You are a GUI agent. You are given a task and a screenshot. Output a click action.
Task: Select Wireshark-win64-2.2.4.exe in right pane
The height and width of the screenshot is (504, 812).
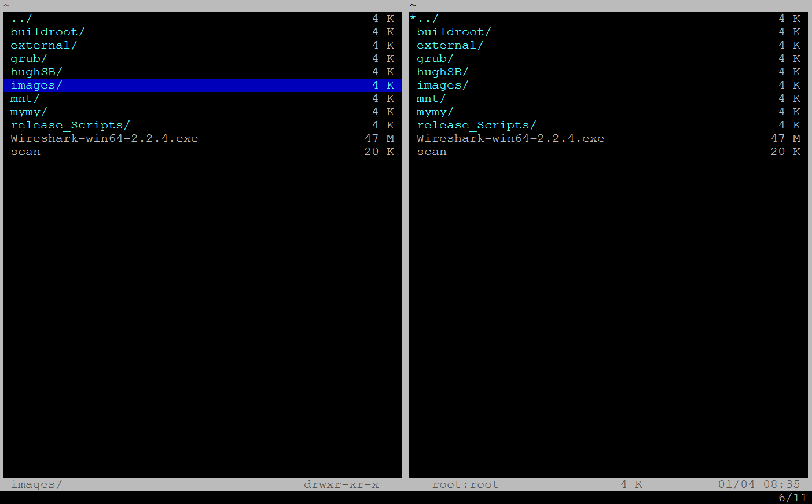pos(510,138)
